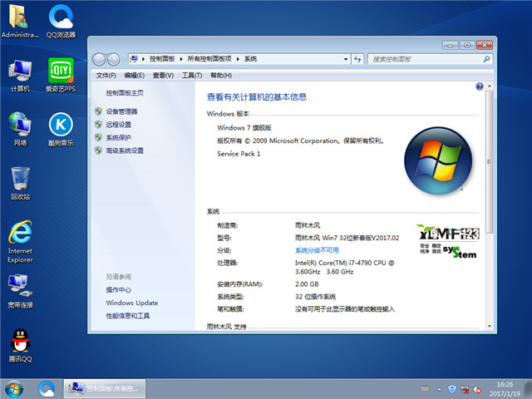This screenshot has width=532, height=399.
Task: Click the Show Desktop strip beside clock
Action: pyautogui.click(x=528, y=389)
